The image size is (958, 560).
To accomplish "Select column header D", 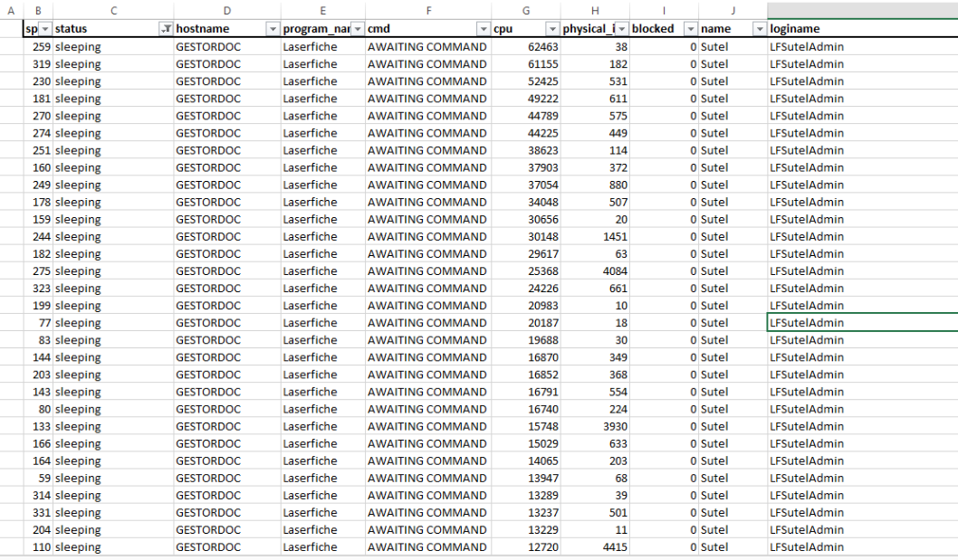I will pos(227,10).
